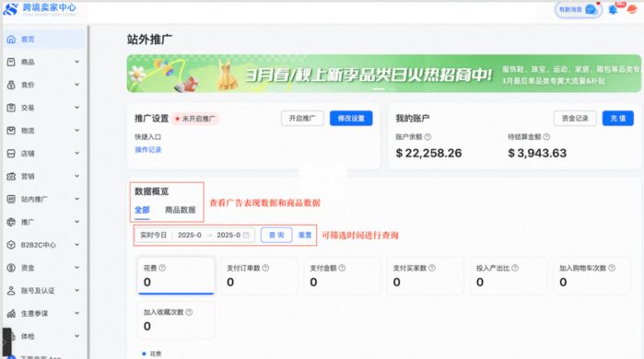Expand the 物流 menu chevron
Image resolution: width=644 pixels, height=359 pixels.
(76, 131)
